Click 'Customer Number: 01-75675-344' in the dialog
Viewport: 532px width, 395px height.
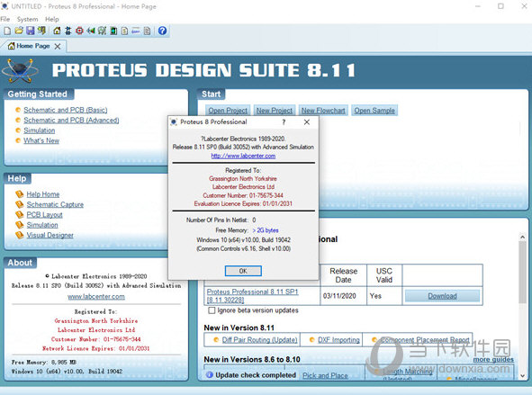pos(243,195)
